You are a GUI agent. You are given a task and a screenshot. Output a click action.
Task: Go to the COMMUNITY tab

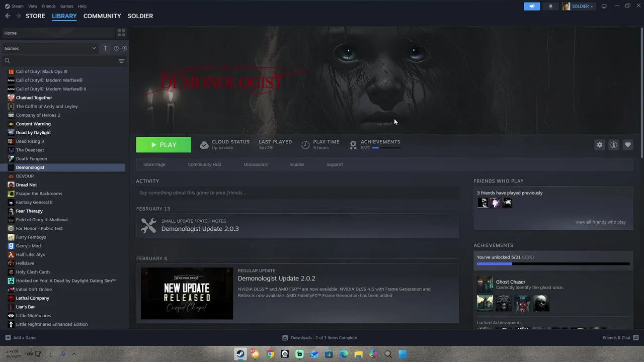click(x=102, y=16)
